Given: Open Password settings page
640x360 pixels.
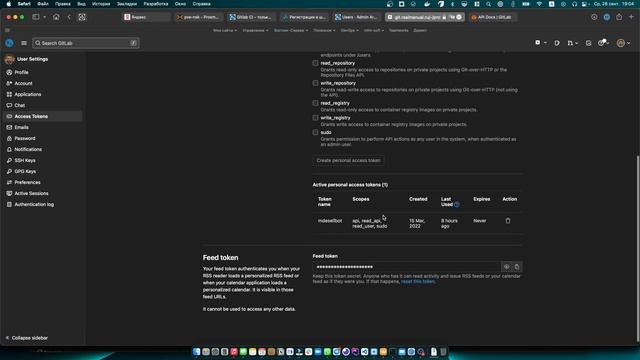Looking at the screenshot, I should 24,138.
